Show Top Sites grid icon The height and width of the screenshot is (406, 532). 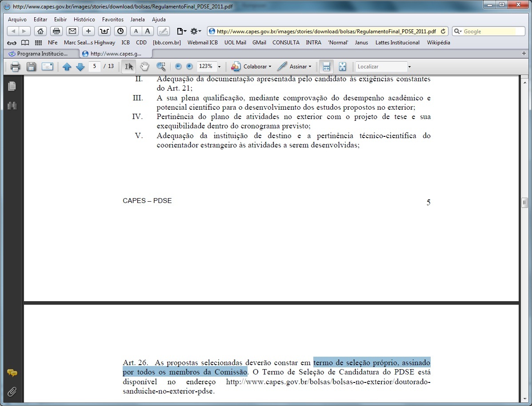click(38, 43)
